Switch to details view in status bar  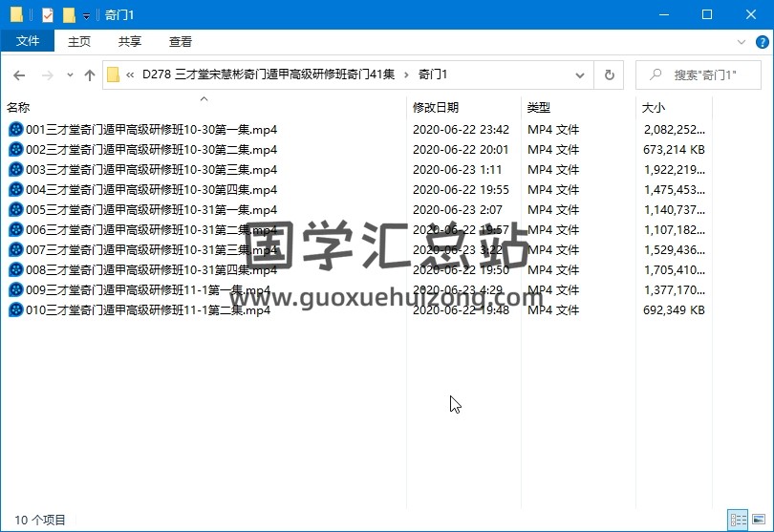point(738,520)
